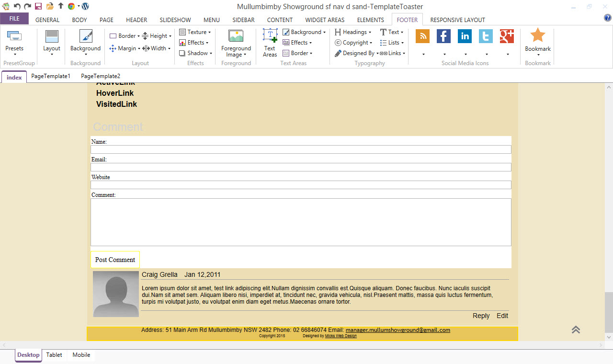Click the Google Plus social icon
The image size is (613, 364).
point(507,36)
